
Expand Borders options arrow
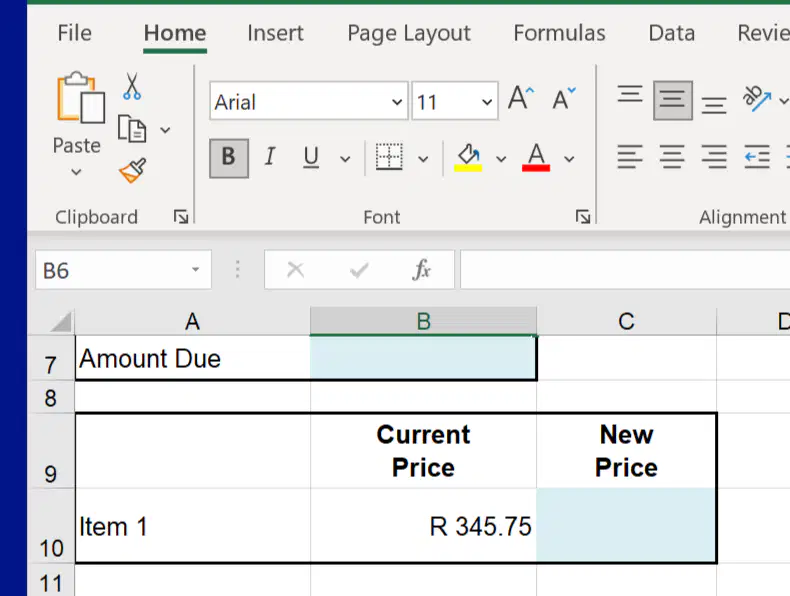[x=423, y=159]
